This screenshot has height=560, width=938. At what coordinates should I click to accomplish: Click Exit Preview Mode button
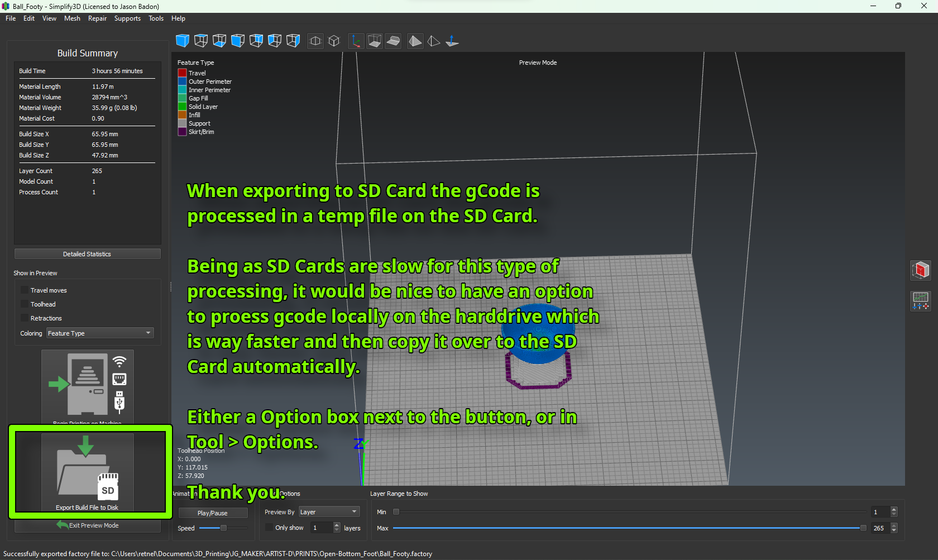coord(87,525)
